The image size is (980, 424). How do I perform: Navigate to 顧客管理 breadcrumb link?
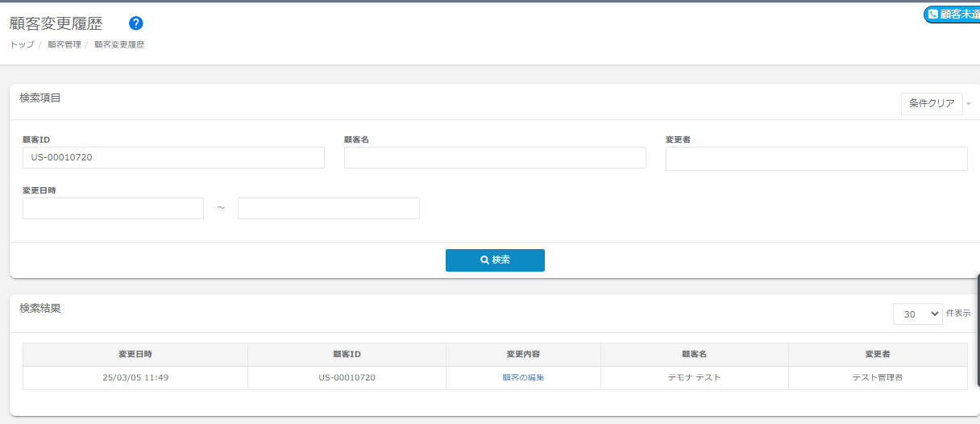click(64, 45)
